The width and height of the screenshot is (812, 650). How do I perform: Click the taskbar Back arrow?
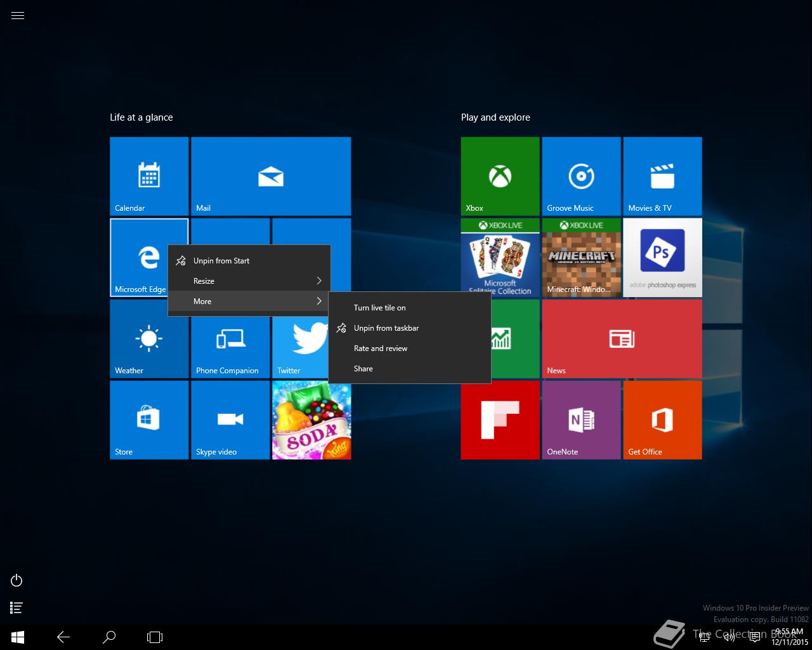63,637
